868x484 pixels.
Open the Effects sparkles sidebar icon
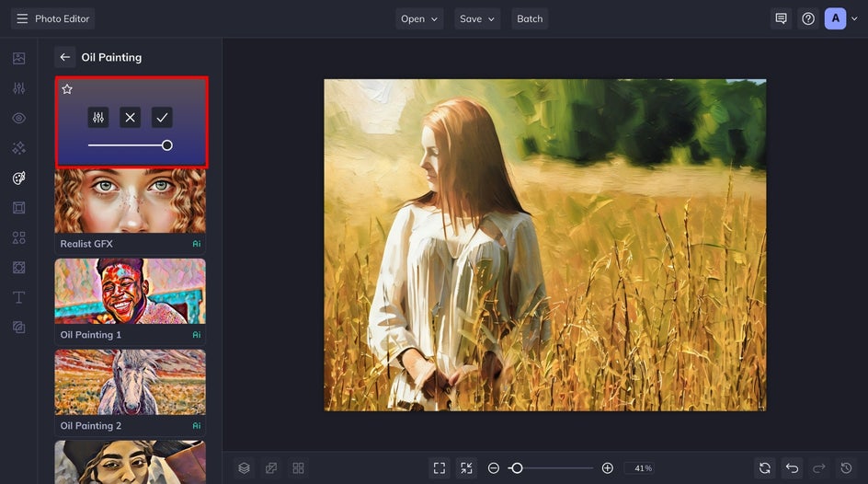click(18, 148)
